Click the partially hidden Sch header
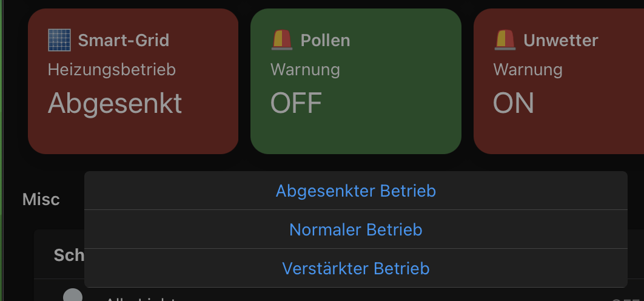Viewport: 644px width, 301px height. coord(69,255)
